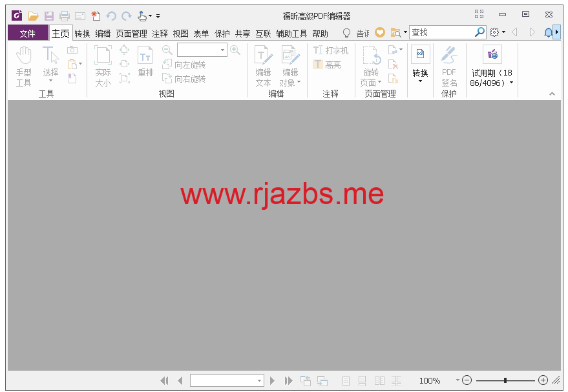The width and height of the screenshot is (568, 392).
Task: Click the Redo arrow icon
Action: tap(127, 16)
